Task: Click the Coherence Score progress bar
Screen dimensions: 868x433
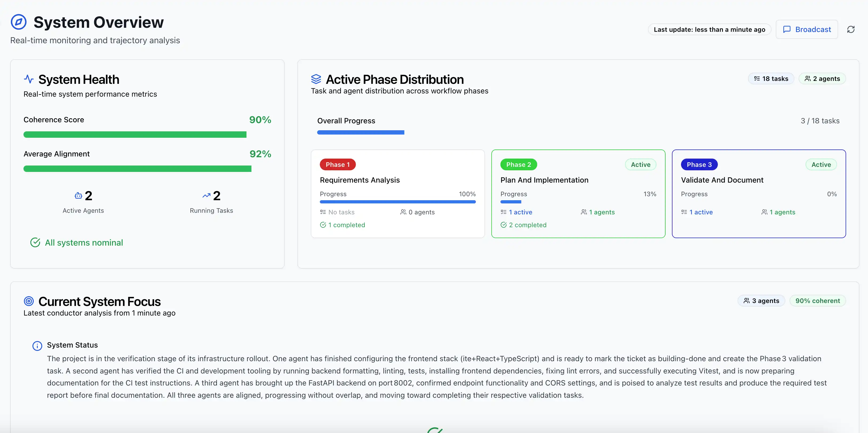Action: 135,135
